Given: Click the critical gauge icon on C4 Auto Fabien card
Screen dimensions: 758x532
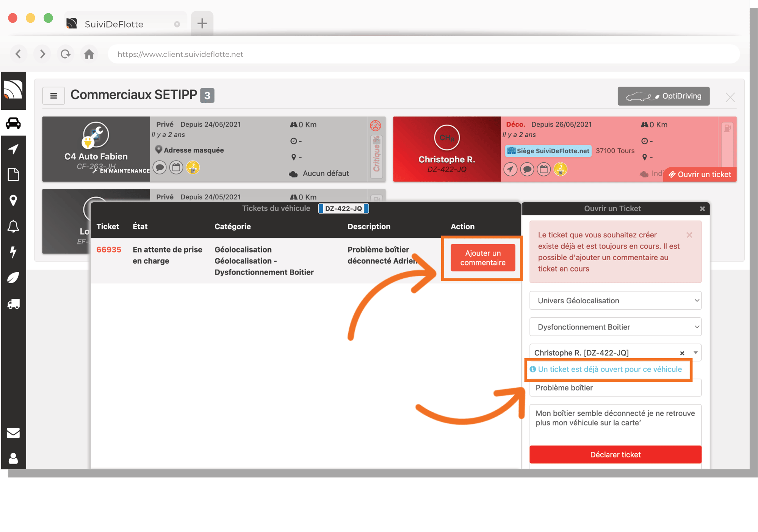Looking at the screenshot, I should [x=376, y=126].
